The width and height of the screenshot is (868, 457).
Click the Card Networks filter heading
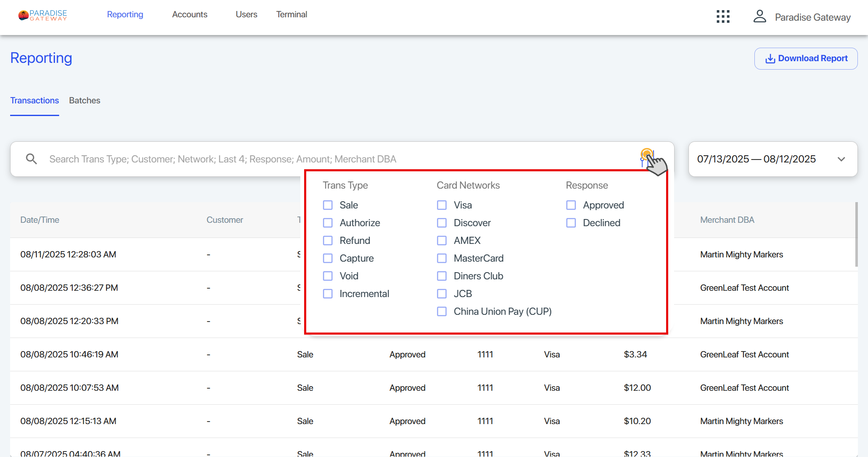point(468,185)
